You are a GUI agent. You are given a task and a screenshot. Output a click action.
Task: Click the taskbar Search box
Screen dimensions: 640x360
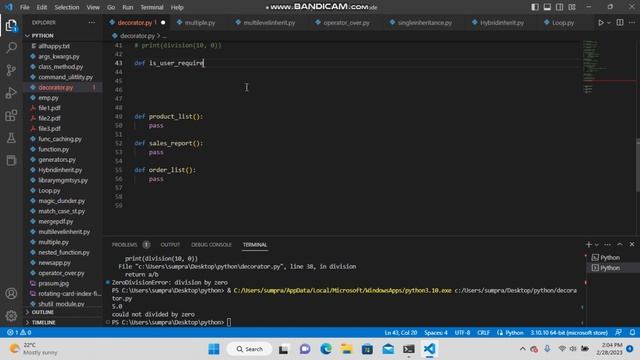point(249,349)
